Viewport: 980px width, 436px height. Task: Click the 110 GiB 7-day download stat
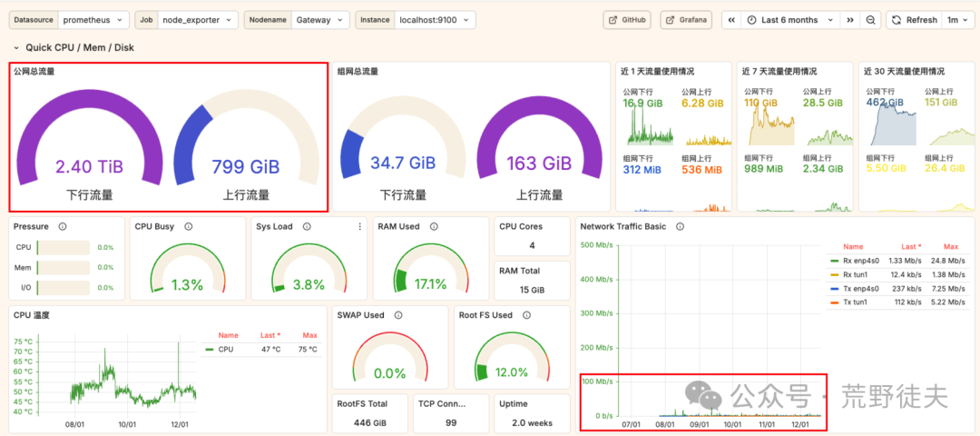point(760,104)
